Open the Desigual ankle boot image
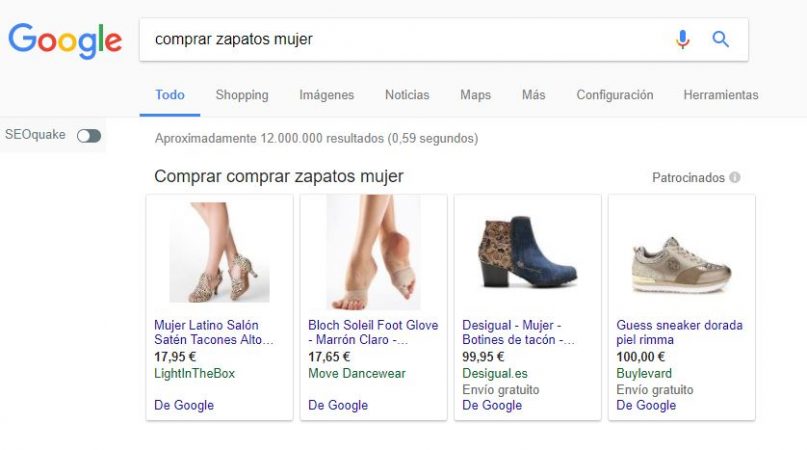 click(x=528, y=252)
